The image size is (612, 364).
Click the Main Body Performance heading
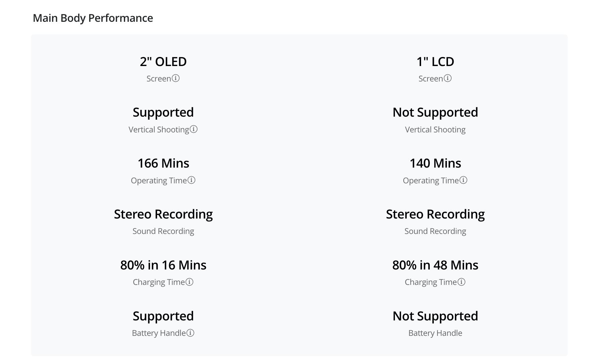[93, 18]
